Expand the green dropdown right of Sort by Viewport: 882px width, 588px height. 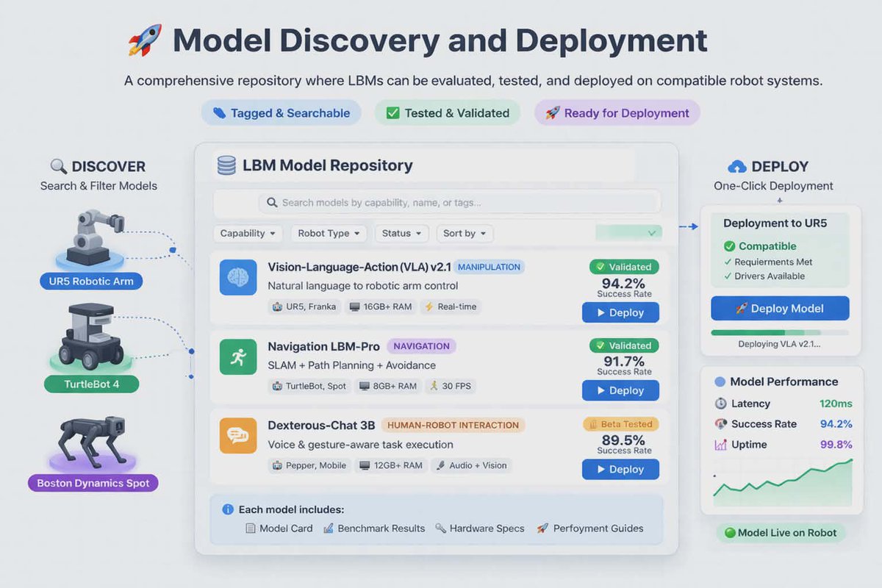pos(628,233)
